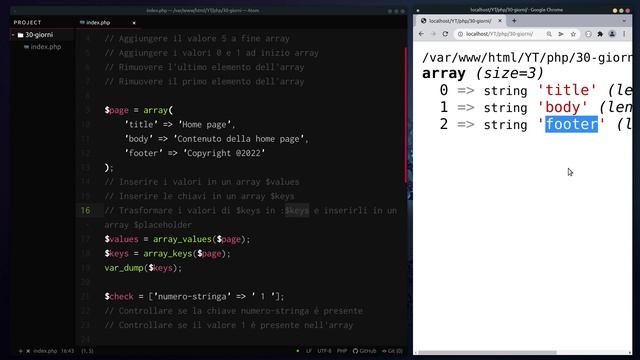Open the Chrome profile avatar

[612, 34]
